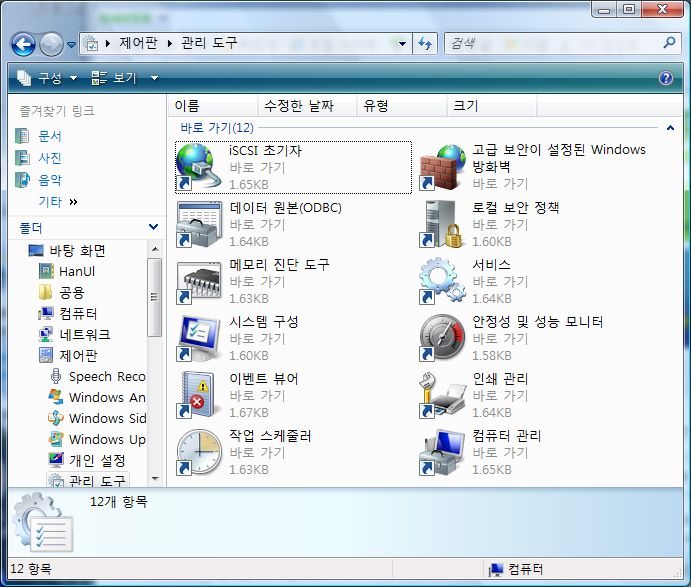Select Windows An item in folder tree
Viewport: 691px width, 587px height.
pos(107,397)
